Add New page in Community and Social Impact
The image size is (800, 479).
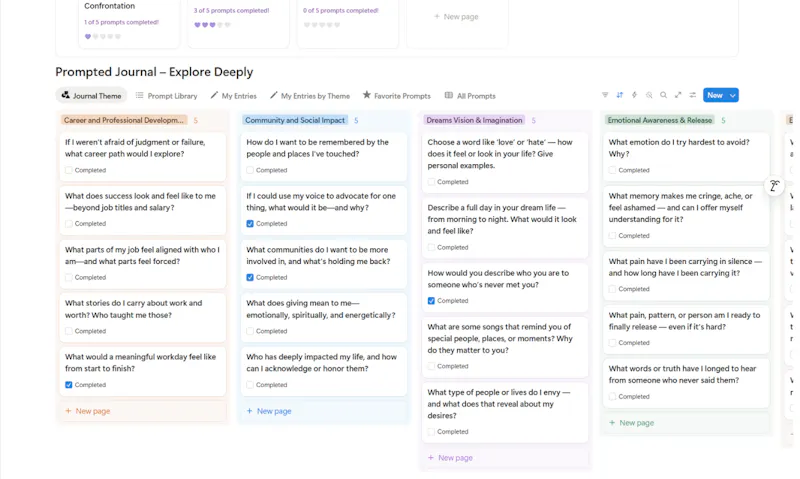pos(323,411)
